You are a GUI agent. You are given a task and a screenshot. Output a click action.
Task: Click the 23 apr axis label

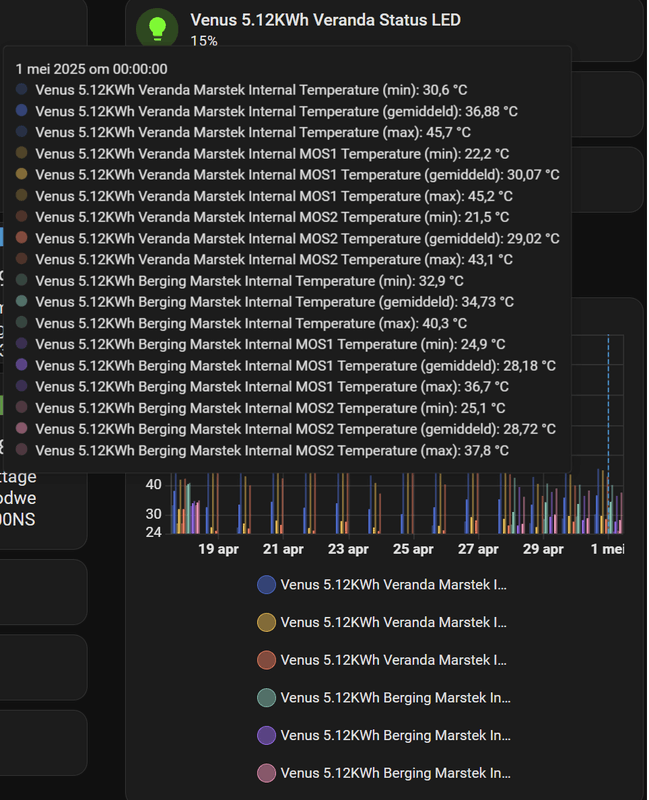tap(348, 549)
